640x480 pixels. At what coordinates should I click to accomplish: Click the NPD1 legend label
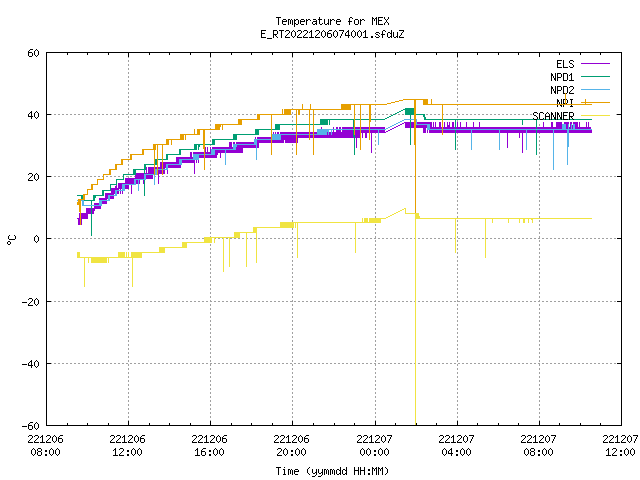(562, 77)
